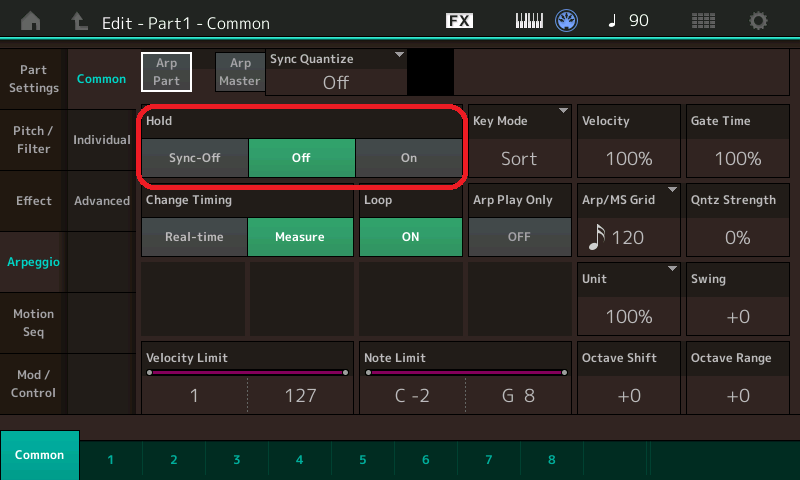Click the blue MIDI connector icon
Image resolution: width=800 pixels, height=480 pixels.
(x=568, y=20)
